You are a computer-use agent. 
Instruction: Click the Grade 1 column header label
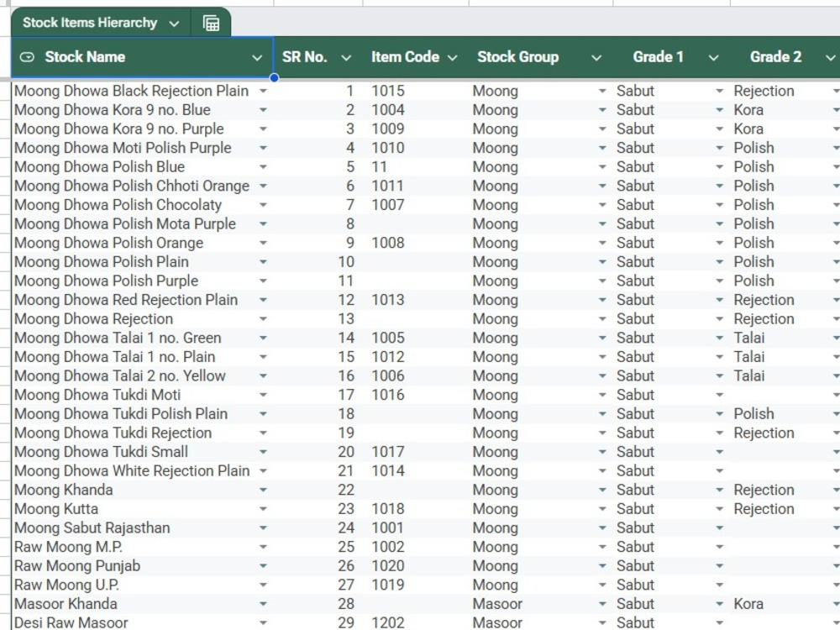tap(658, 57)
